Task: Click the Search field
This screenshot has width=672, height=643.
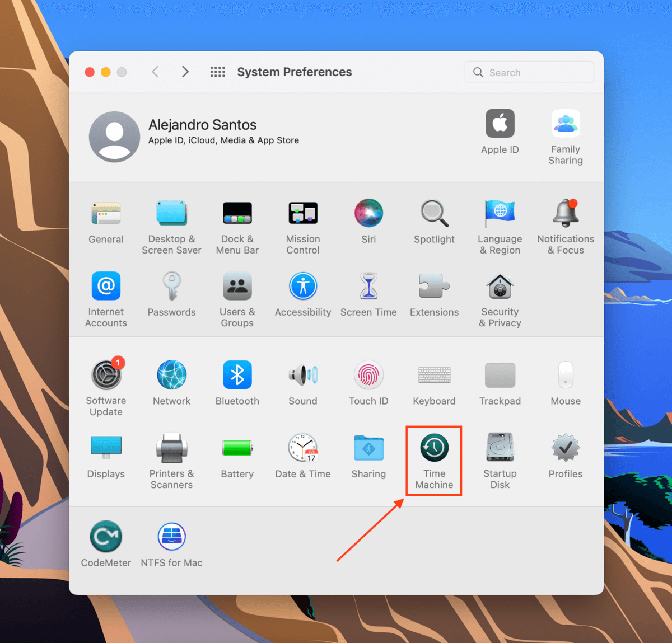Action: [x=529, y=72]
